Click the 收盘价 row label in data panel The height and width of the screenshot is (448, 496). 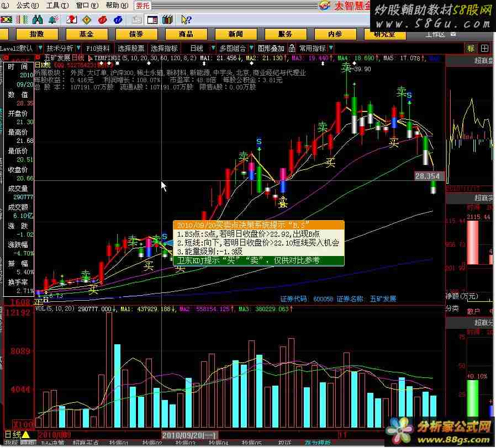tap(18, 170)
